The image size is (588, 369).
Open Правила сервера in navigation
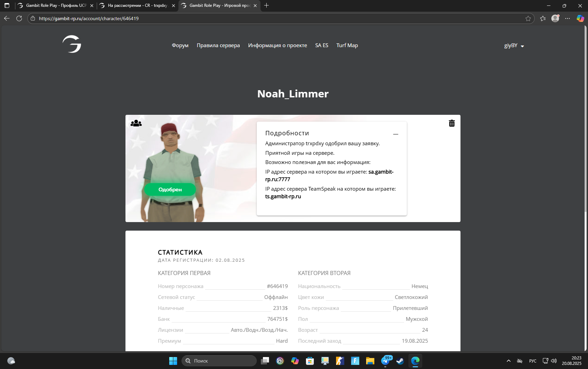218,45
